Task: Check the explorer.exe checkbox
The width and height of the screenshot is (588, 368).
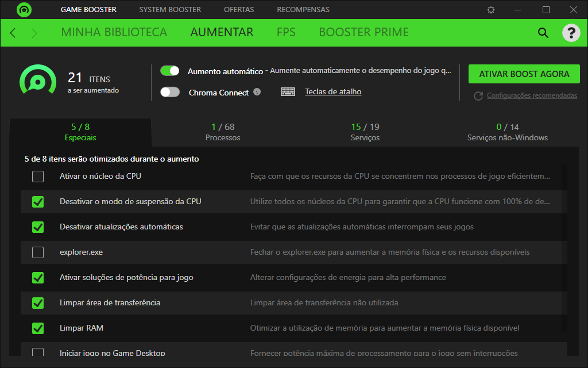Action: coord(38,252)
